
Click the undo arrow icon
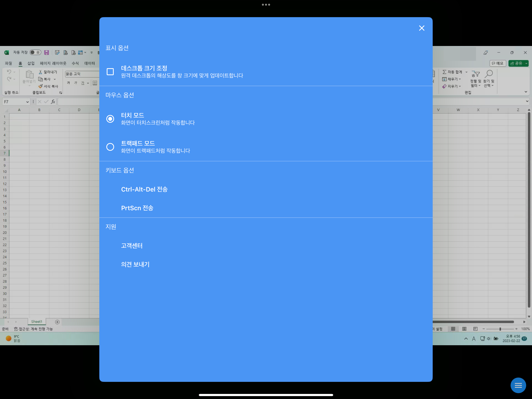(9, 72)
